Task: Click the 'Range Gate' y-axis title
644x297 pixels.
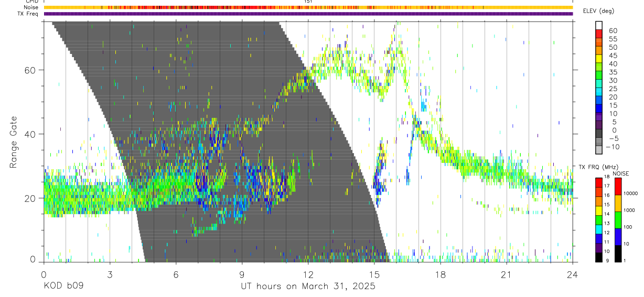Action: [x=14, y=142]
